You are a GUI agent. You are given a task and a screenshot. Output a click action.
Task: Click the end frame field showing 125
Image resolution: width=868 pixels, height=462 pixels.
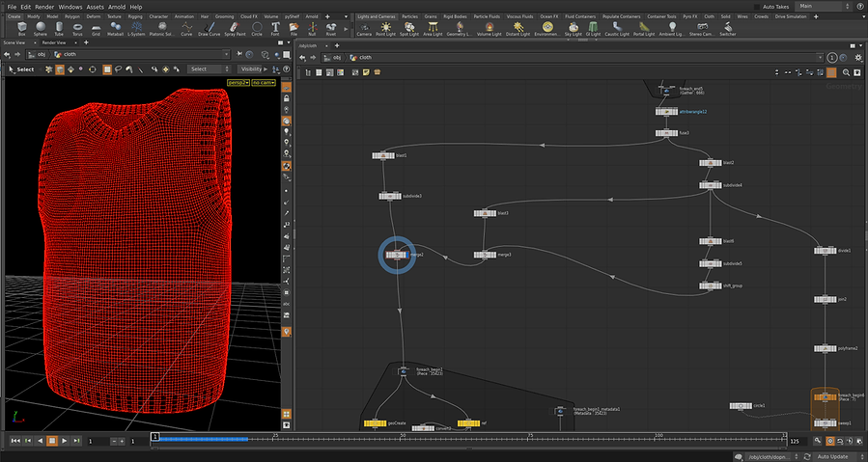798,441
